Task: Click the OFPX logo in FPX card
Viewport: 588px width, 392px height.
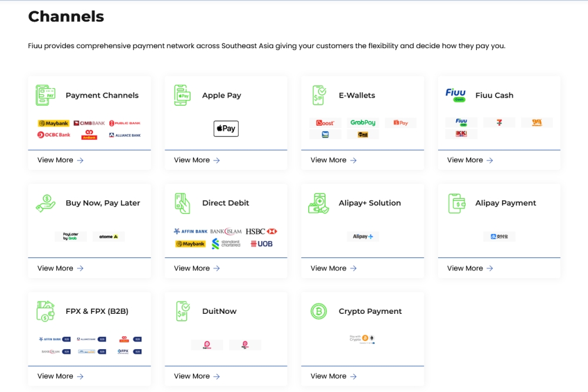Action: (x=123, y=351)
